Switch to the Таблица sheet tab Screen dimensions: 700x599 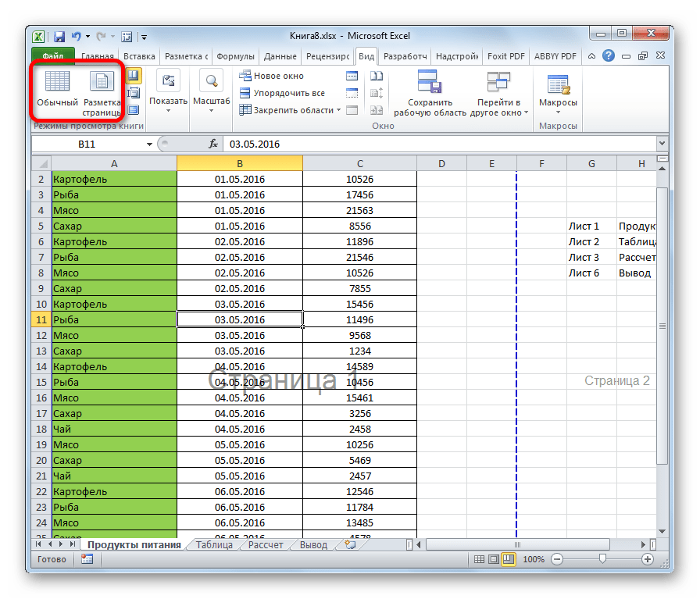[213, 545]
